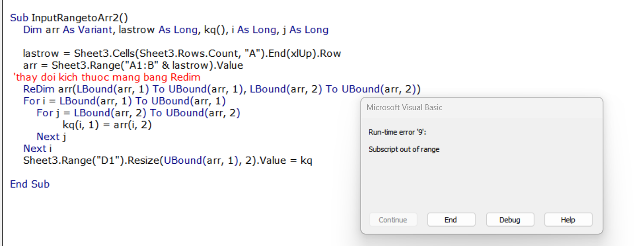Viewport: 644px width, 246px height.
Task: Click the red 'thay doi kich thuoc comment
Action: tap(107, 77)
